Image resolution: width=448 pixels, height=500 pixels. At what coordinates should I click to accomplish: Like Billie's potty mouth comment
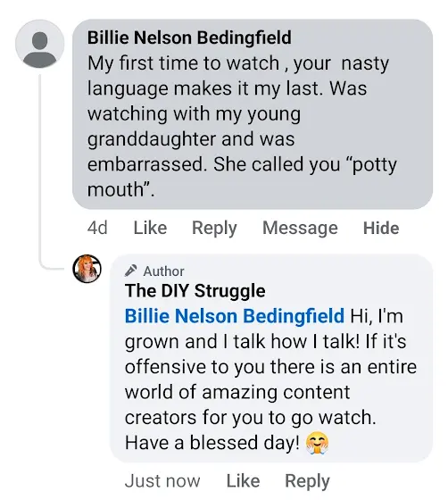tap(150, 228)
